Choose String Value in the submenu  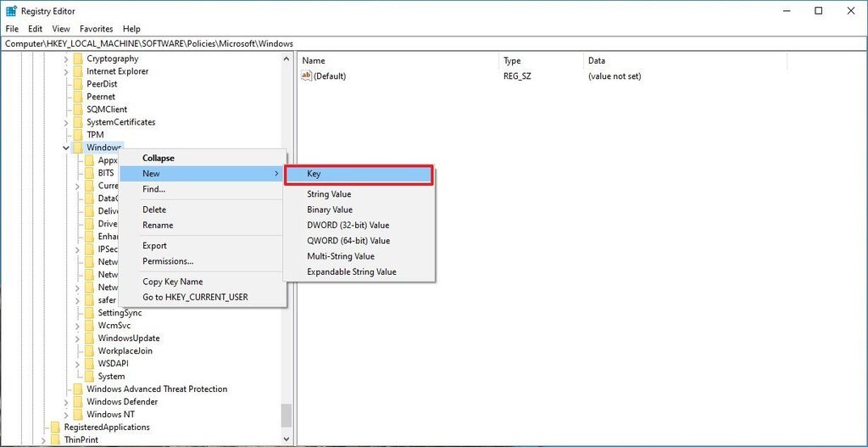(x=359, y=194)
